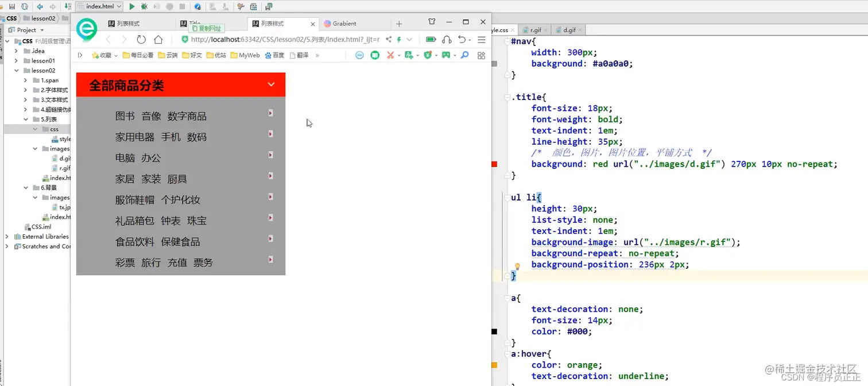The height and width of the screenshot is (386, 868).
Task: Click the IDE Forward navigation arrow
Action: tap(53, 6)
